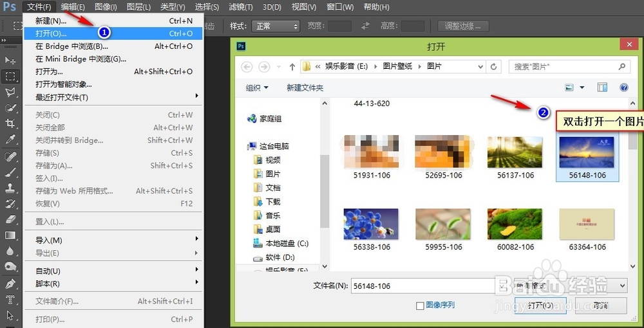The width and height of the screenshot is (644, 328).
Task: Open 家庭组 in navigation pane
Action: tap(264, 119)
